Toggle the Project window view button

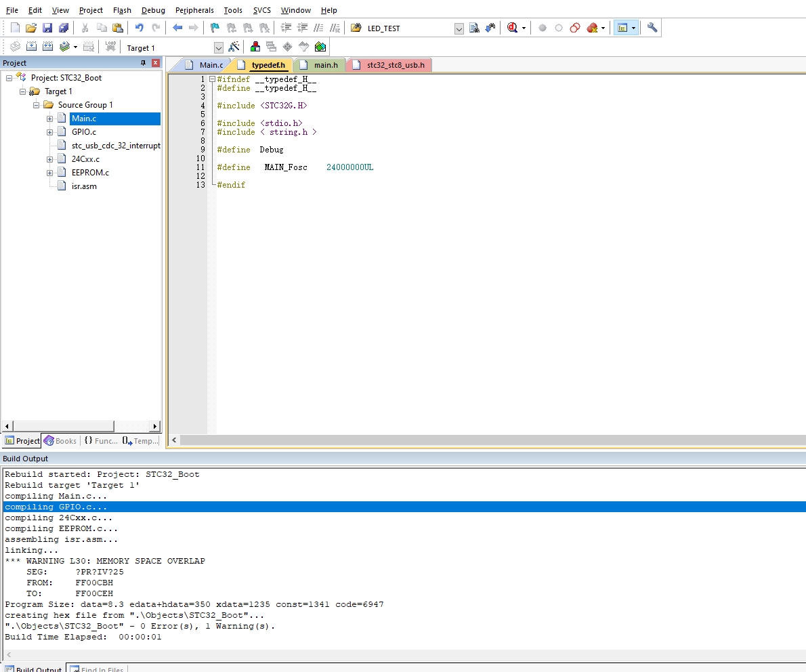(x=622, y=28)
